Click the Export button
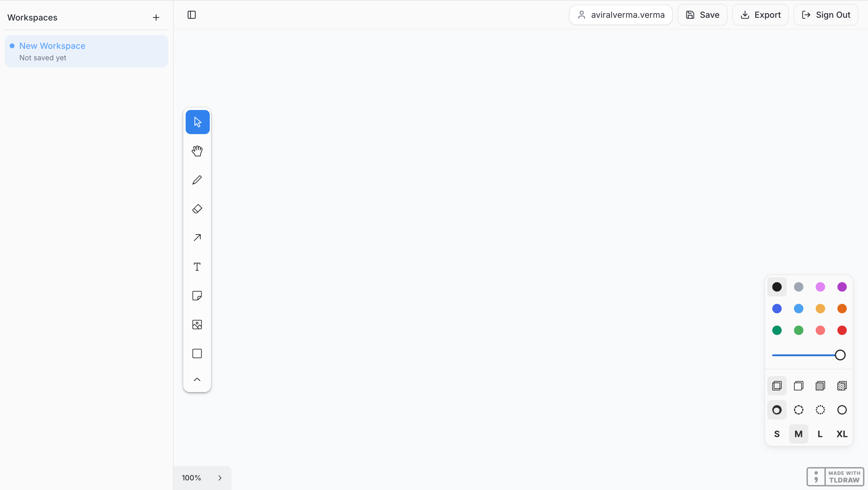This screenshot has width=868, height=490. tap(760, 15)
